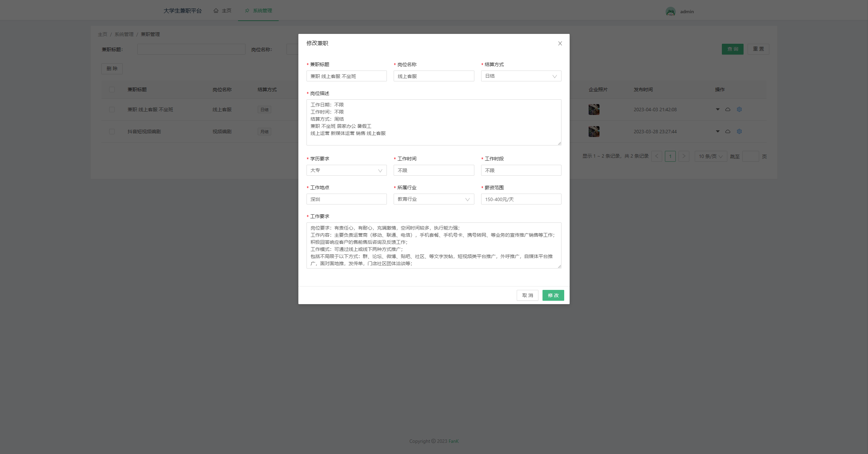Open the 主页 tab in top navigation
The image size is (868, 454).
tap(222, 11)
